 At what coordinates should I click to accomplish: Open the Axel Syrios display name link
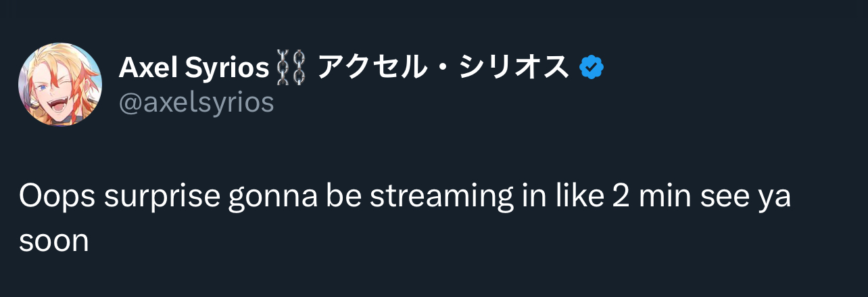194,68
